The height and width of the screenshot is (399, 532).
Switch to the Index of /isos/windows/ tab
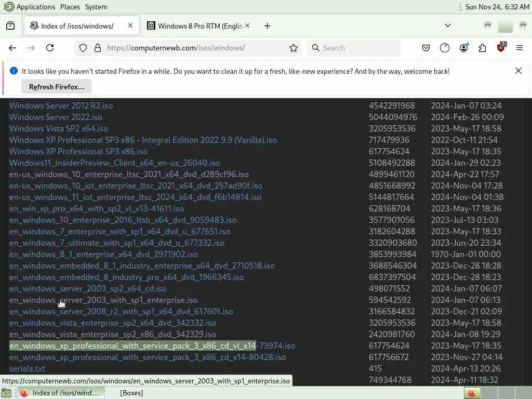(82, 26)
